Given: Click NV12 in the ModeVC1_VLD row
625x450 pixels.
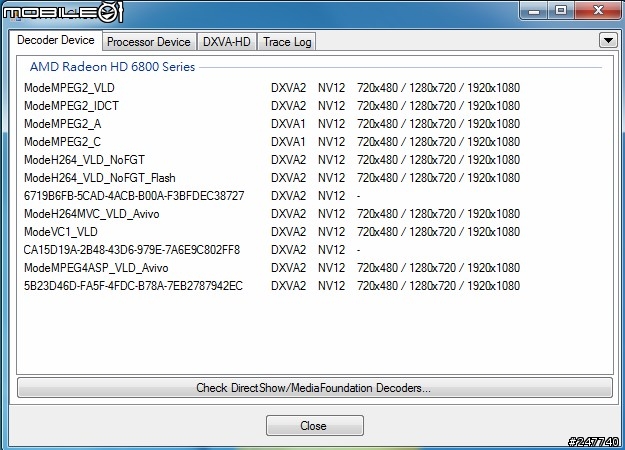Looking at the screenshot, I should (331, 232).
